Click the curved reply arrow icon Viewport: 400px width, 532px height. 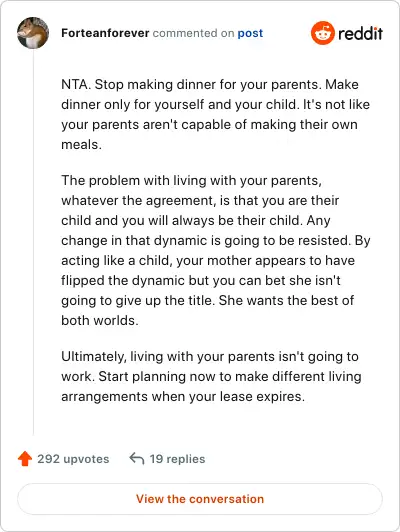137,459
